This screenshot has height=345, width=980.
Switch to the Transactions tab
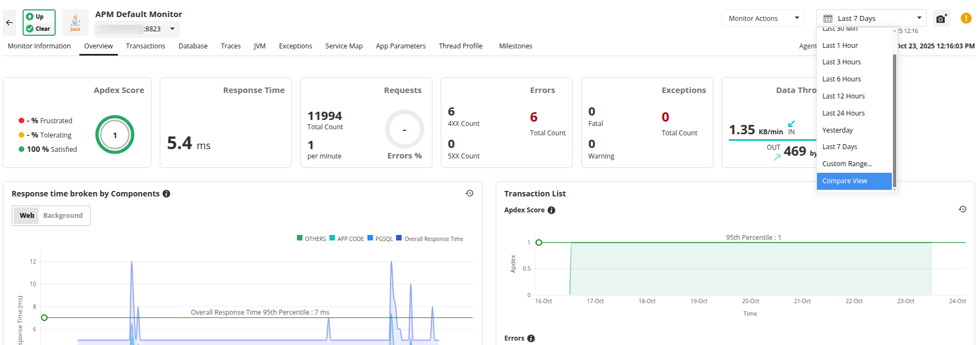click(x=145, y=46)
